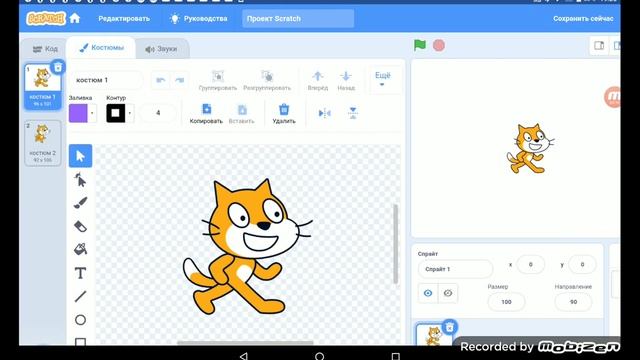640x360 pixels.
Task: Tap the Android home button
Action: pos(320,356)
